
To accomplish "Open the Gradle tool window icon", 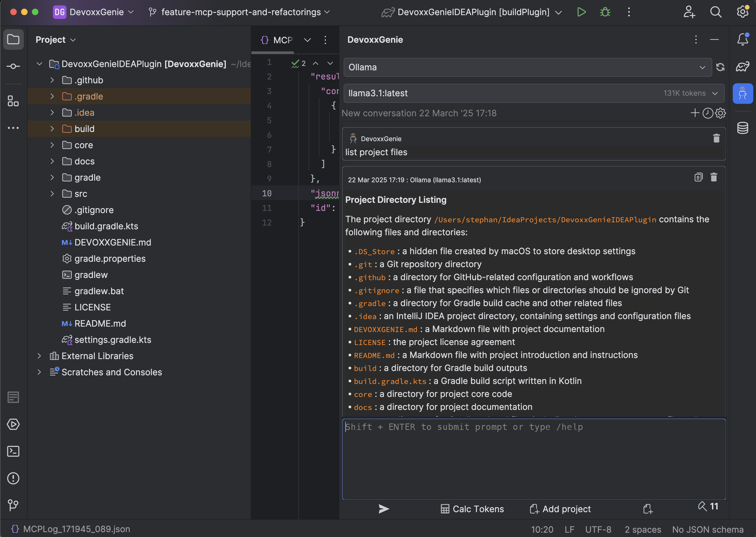I will 742,67.
